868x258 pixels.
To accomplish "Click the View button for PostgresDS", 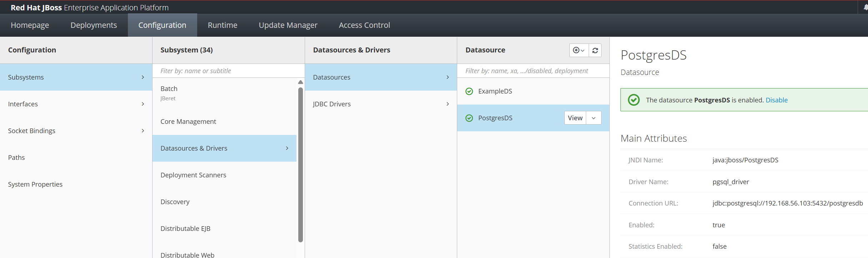I will [x=575, y=118].
